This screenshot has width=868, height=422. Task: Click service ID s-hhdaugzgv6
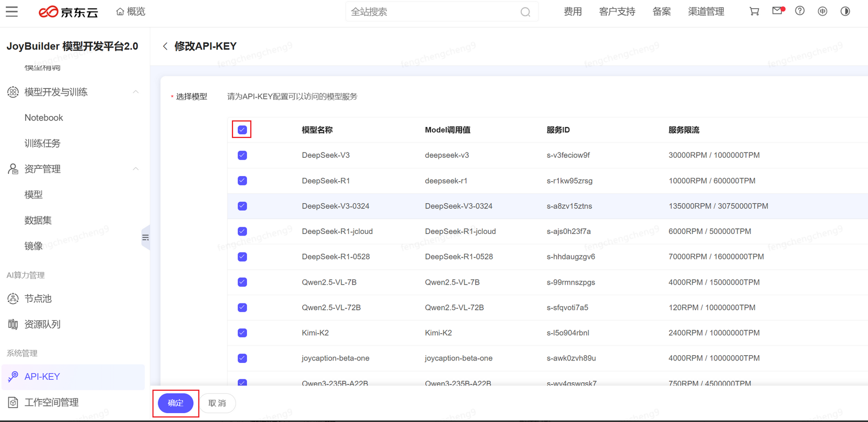(x=571, y=256)
